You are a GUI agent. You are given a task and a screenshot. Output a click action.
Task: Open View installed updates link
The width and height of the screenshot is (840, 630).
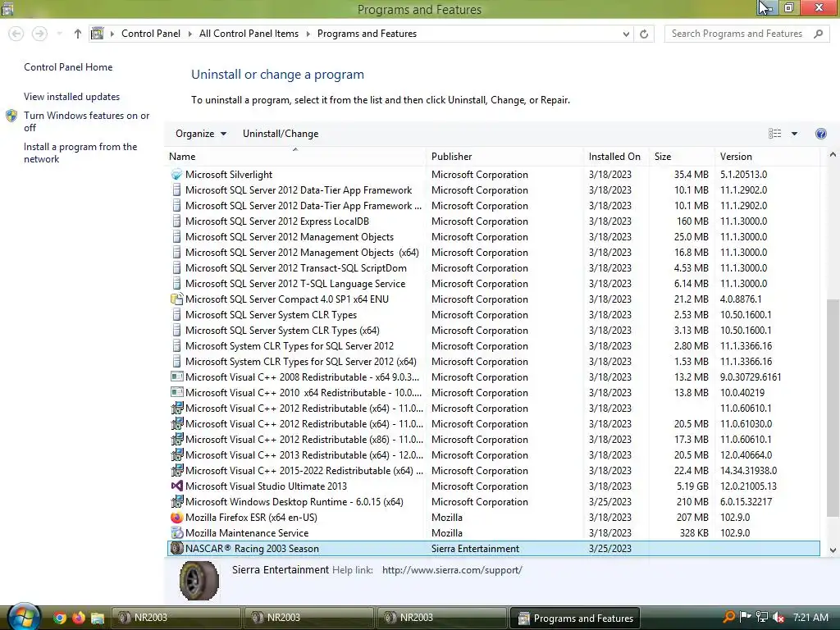72,97
